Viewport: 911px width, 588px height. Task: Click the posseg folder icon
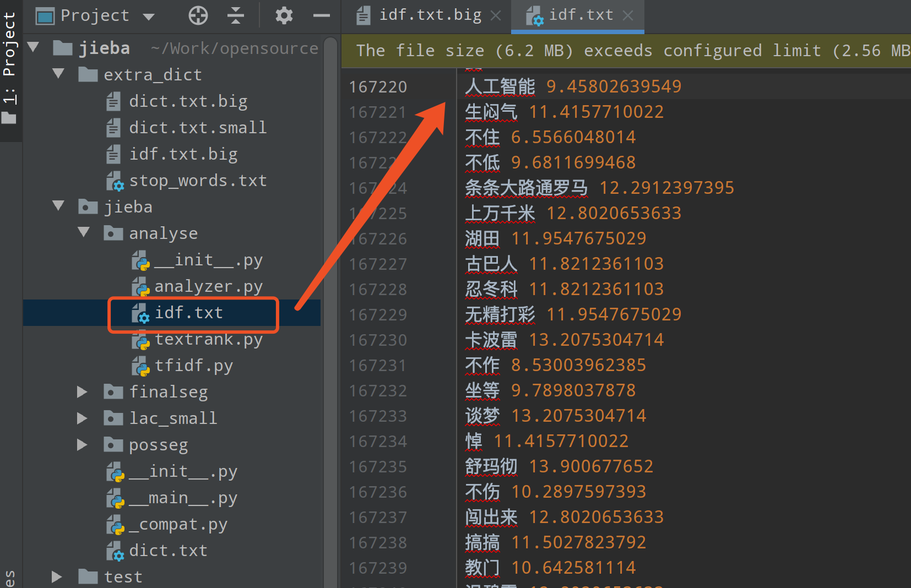(x=113, y=444)
